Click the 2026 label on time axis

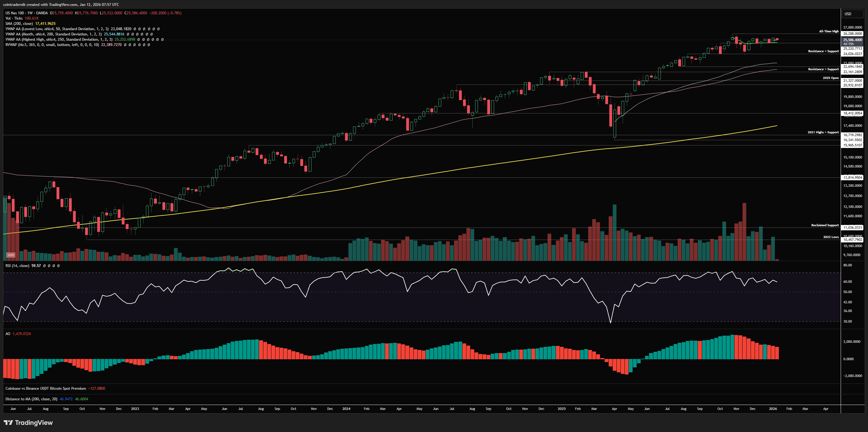[x=773, y=409]
